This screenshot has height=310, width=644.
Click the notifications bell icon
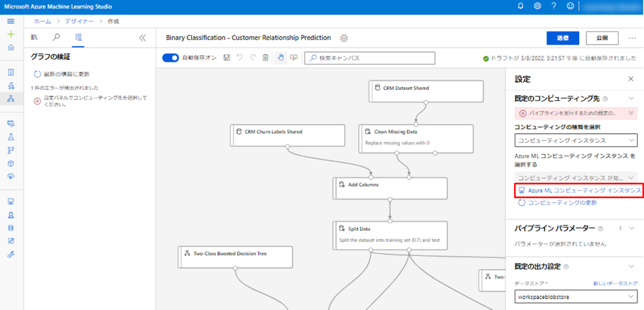pyautogui.click(x=521, y=6)
